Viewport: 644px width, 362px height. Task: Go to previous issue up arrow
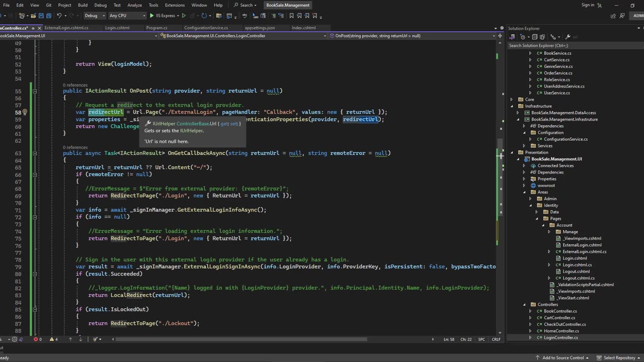pyautogui.click(x=70, y=339)
